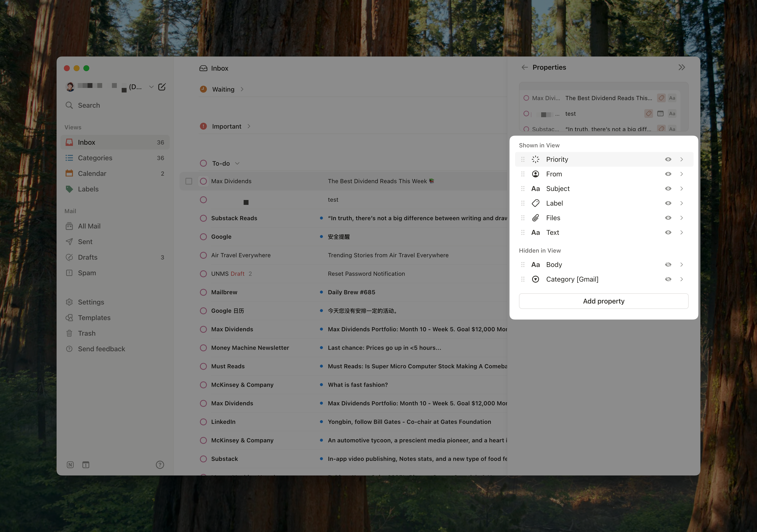Open account switcher dropdown arrow

151,87
